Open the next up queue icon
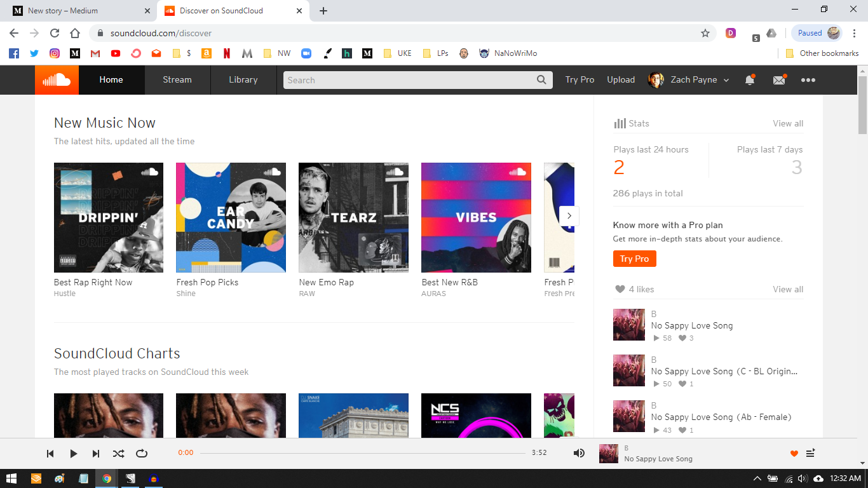The width and height of the screenshot is (868, 488). pos(810,453)
